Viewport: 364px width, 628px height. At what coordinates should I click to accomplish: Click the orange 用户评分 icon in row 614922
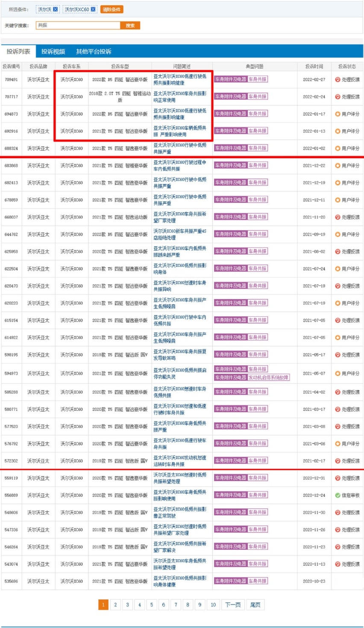click(338, 338)
